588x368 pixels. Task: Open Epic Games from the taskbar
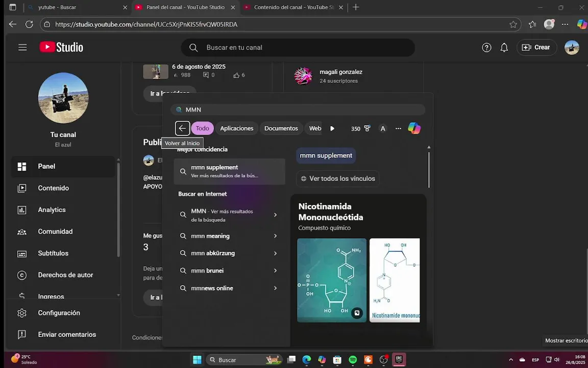[399, 360]
